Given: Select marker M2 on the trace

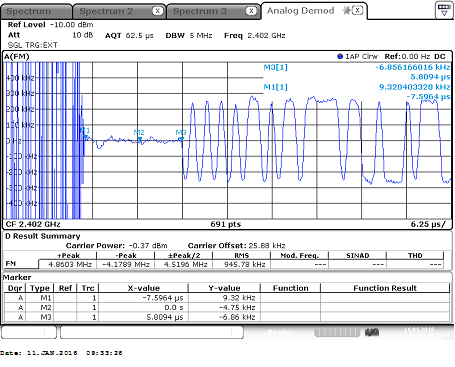Looking at the screenshot, I should tap(140, 139).
